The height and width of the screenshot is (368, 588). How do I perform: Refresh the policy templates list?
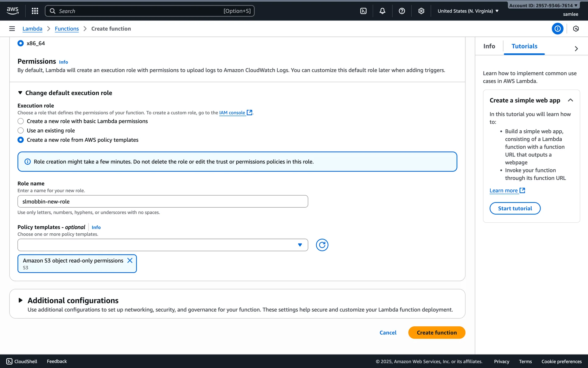tap(322, 245)
